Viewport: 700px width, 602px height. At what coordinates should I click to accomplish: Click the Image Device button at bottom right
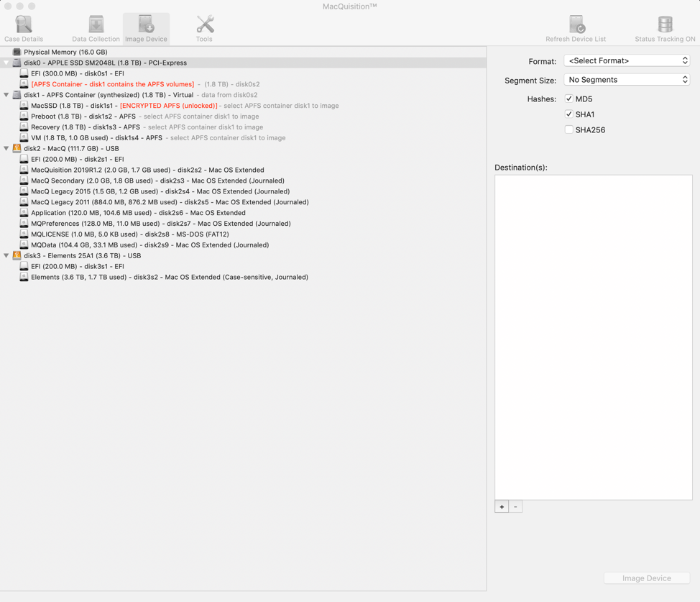coord(646,578)
